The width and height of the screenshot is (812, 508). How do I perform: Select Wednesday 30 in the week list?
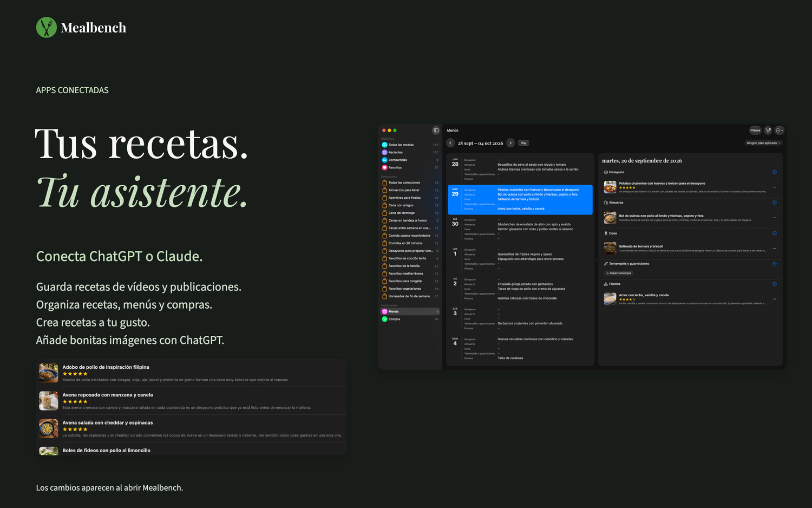point(520,229)
